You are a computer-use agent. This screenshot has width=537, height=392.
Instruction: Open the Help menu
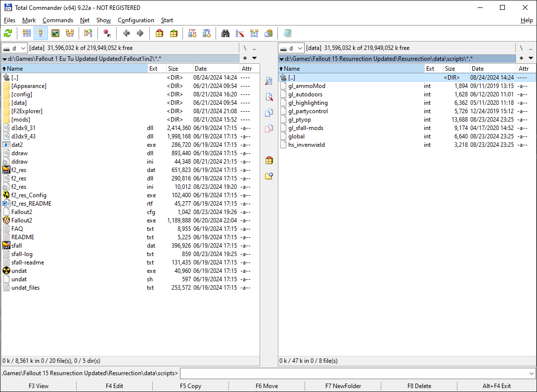527,20
